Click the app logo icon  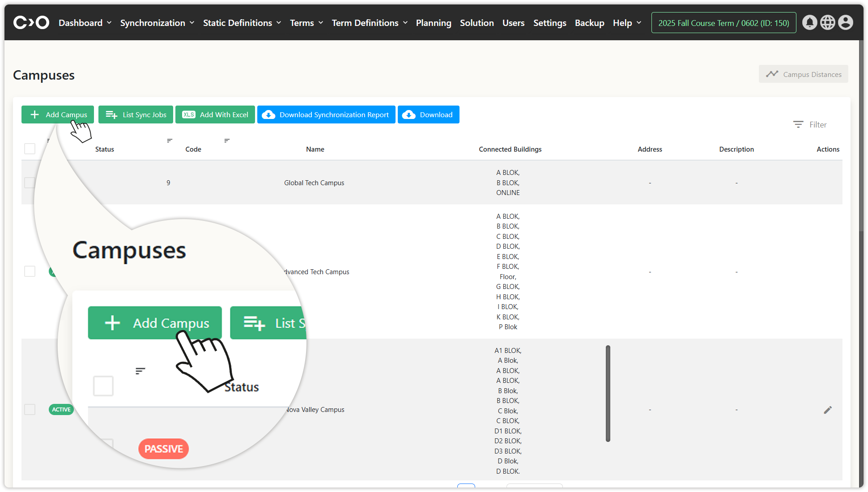point(31,22)
